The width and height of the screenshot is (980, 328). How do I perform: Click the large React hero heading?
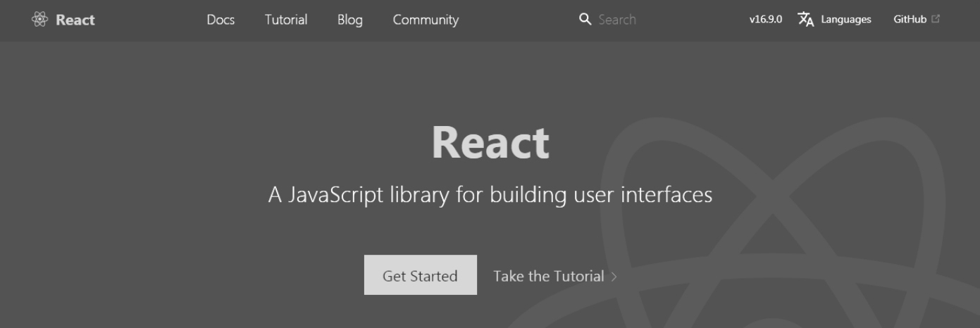pyautogui.click(x=490, y=142)
